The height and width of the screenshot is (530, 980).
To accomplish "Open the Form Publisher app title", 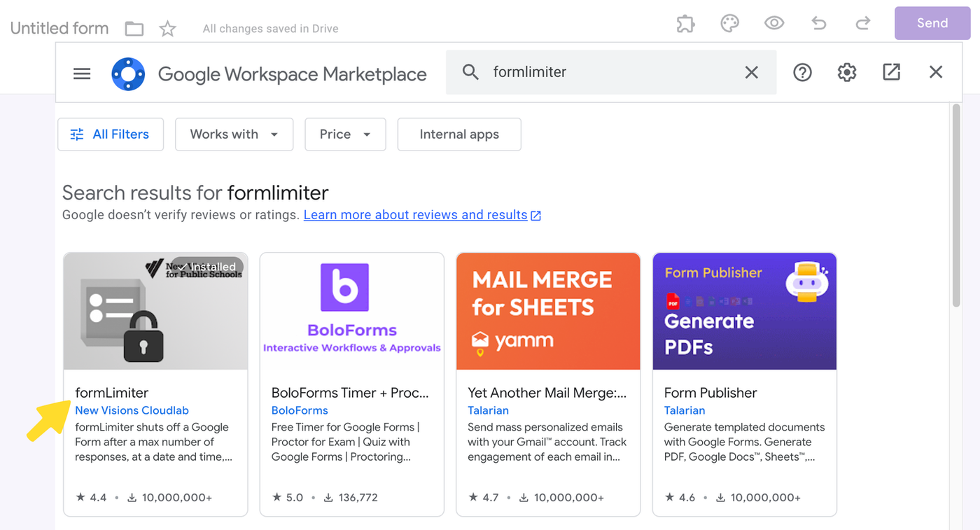I will coord(710,393).
